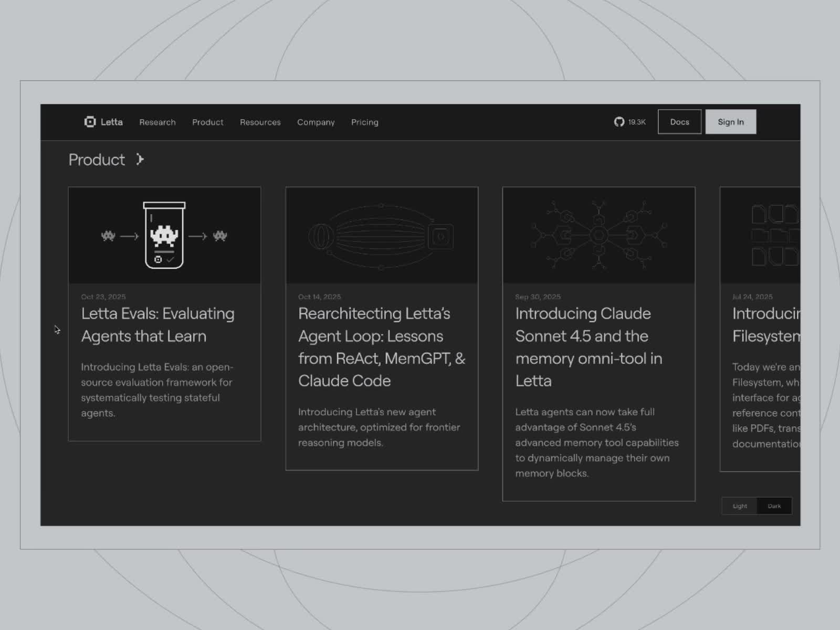Open the Product navigation menu

point(207,122)
